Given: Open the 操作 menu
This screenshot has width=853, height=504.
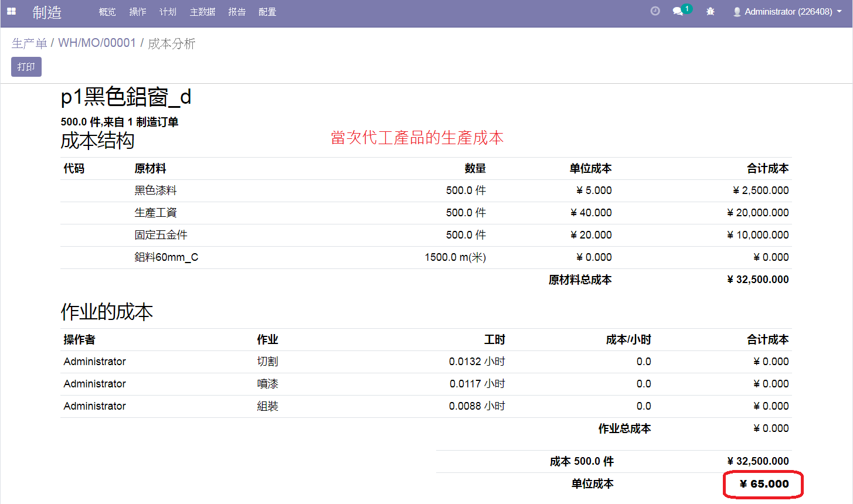Looking at the screenshot, I should pos(138,12).
